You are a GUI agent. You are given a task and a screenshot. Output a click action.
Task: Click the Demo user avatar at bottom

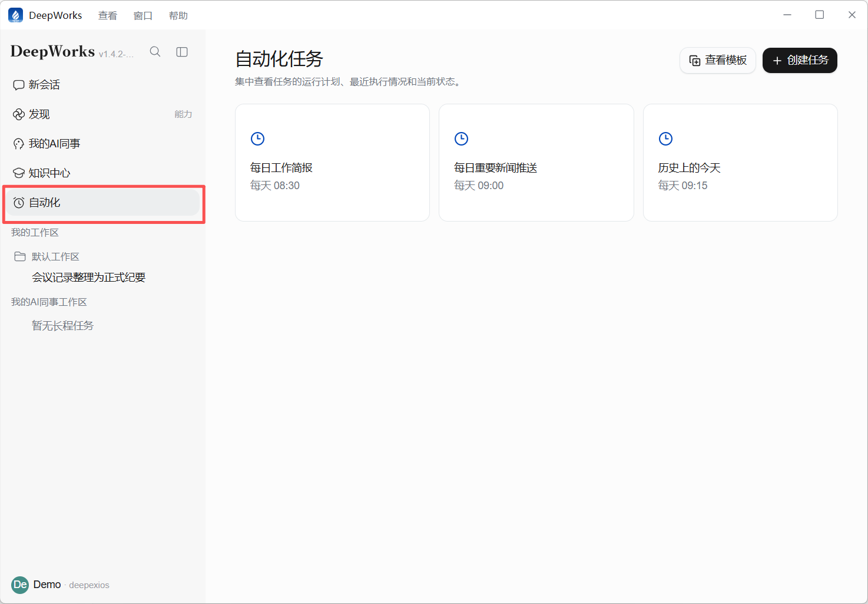coord(20,585)
